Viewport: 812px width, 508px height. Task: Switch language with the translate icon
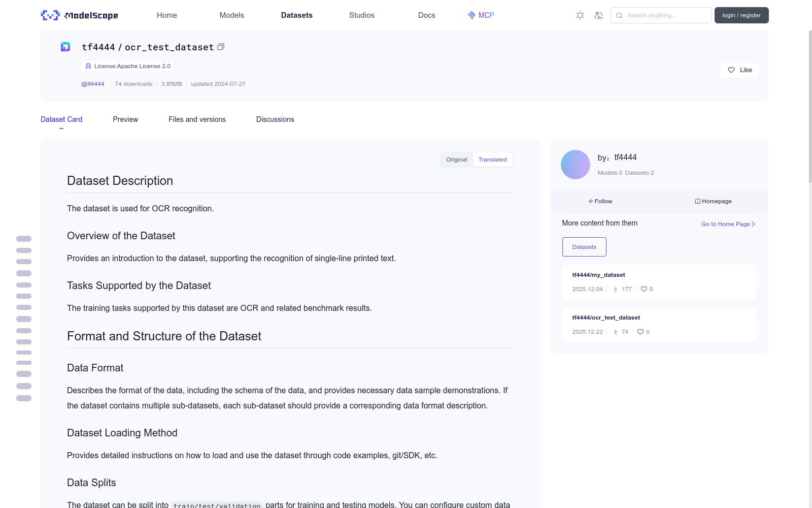(598, 15)
